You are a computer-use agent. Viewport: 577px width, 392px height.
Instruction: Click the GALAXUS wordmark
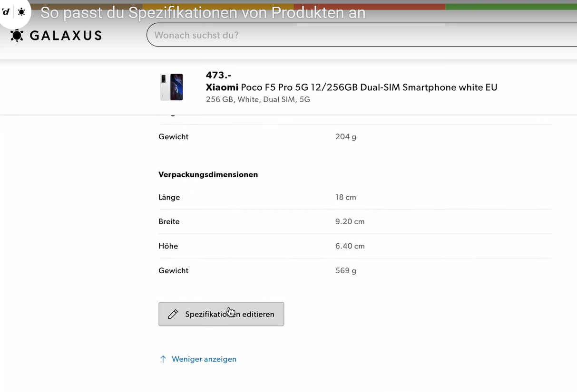[x=66, y=36]
